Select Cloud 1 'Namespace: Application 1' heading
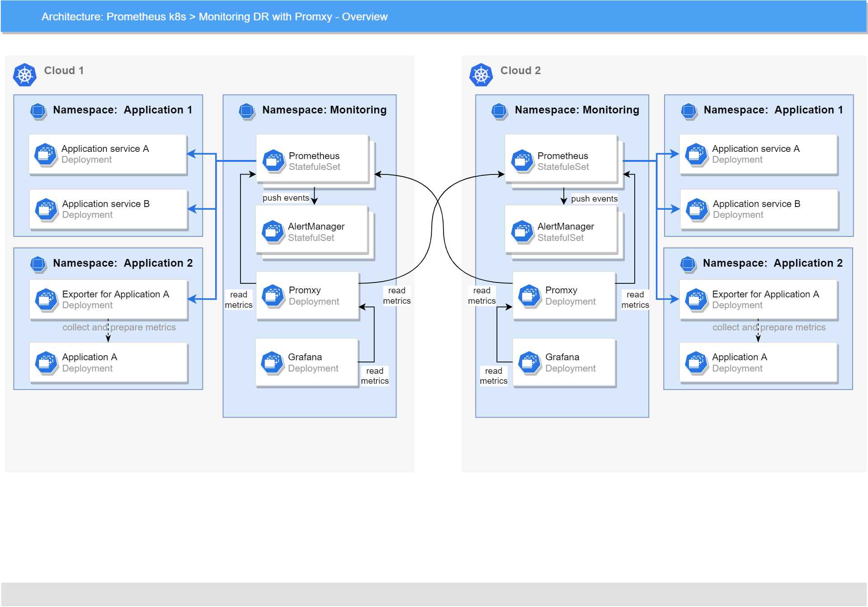Screen dimensions: 868x607 123,110
